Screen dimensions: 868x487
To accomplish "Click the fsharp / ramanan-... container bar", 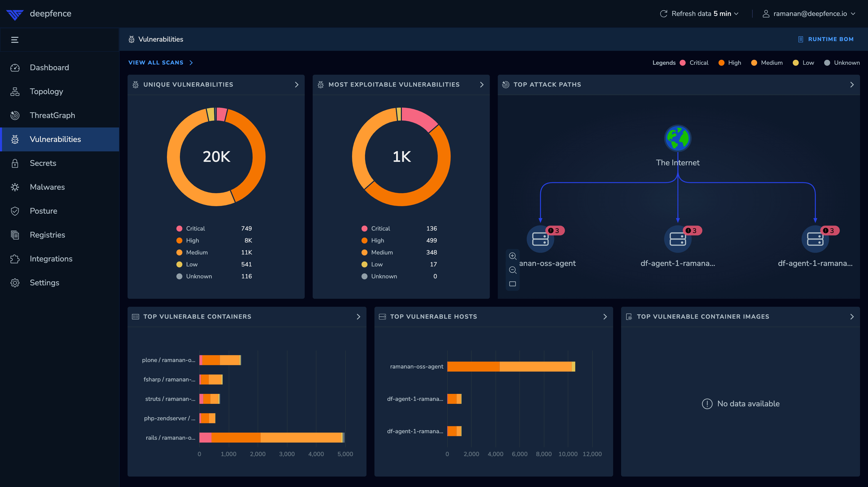I will [x=211, y=379].
